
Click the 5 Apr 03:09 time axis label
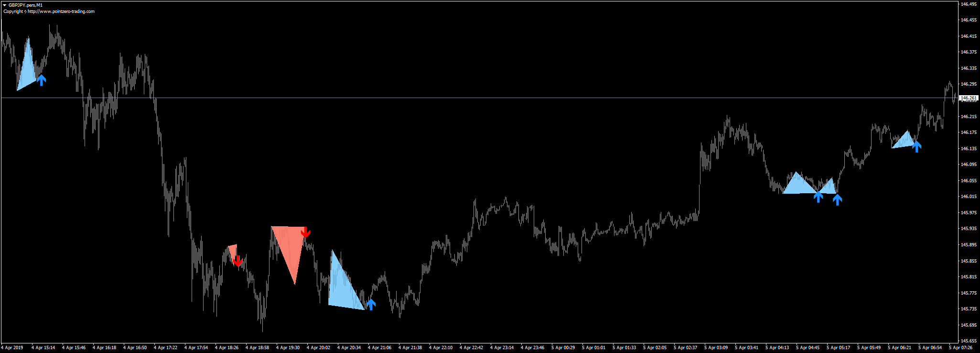716,348
